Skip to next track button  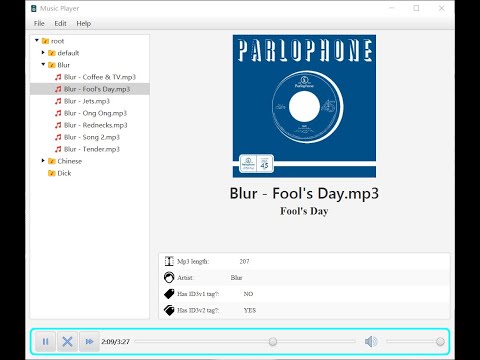pos(89,341)
